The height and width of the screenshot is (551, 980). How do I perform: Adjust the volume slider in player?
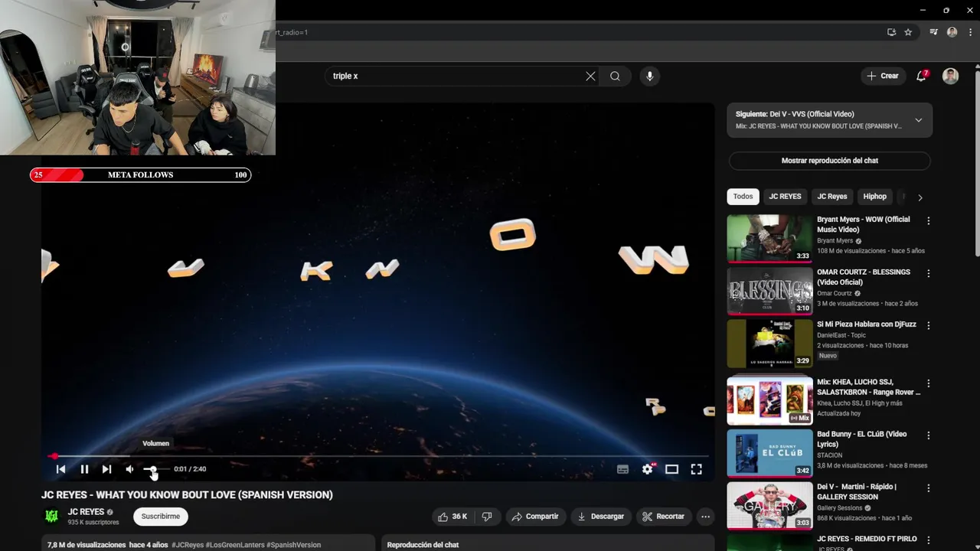pyautogui.click(x=155, y=469)
